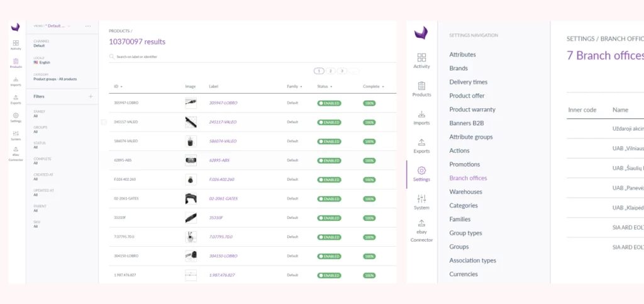The width and height of the screenshot is (644, 304).
Task: Click Exports icon beside the Settings Navigation list
Action: pos(421,145)
